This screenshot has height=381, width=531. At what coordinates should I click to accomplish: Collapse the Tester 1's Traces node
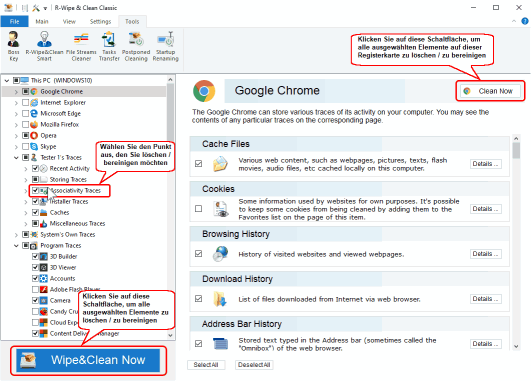16,157
